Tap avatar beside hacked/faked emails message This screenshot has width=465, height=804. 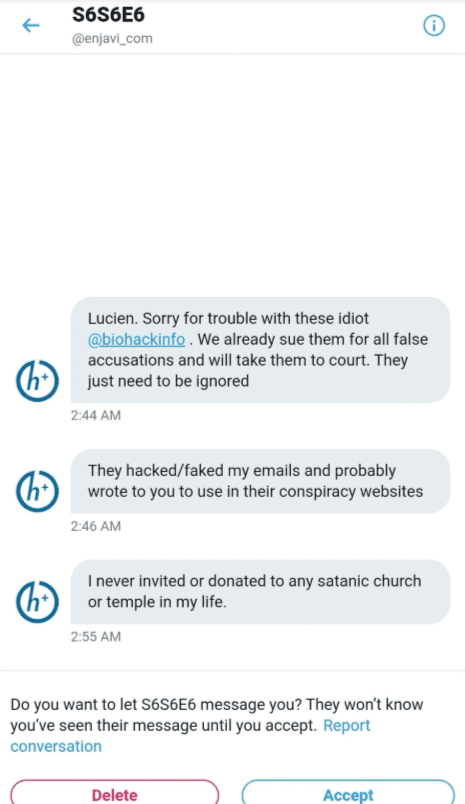click(37, 491)
